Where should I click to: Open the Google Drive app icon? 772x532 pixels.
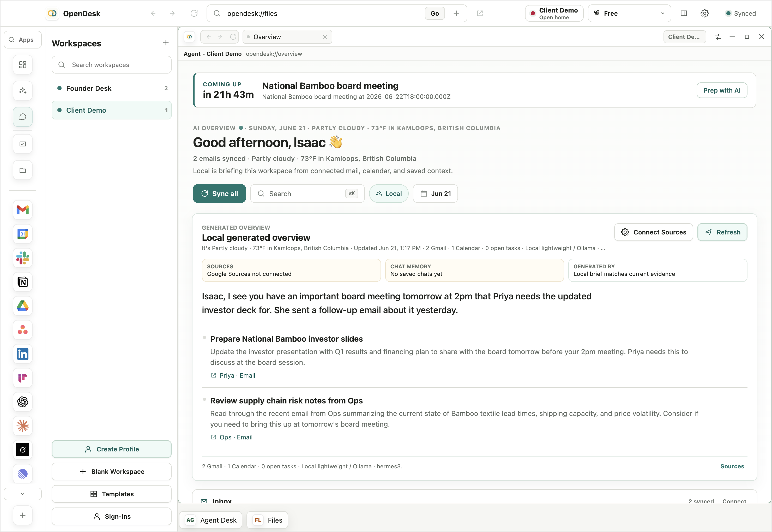[x=23, y=306]
